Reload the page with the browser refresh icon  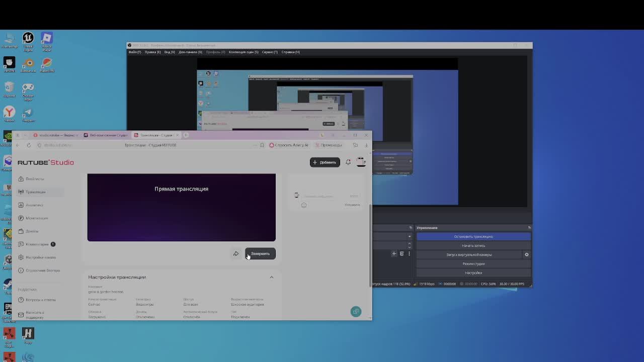coord(29,145)
